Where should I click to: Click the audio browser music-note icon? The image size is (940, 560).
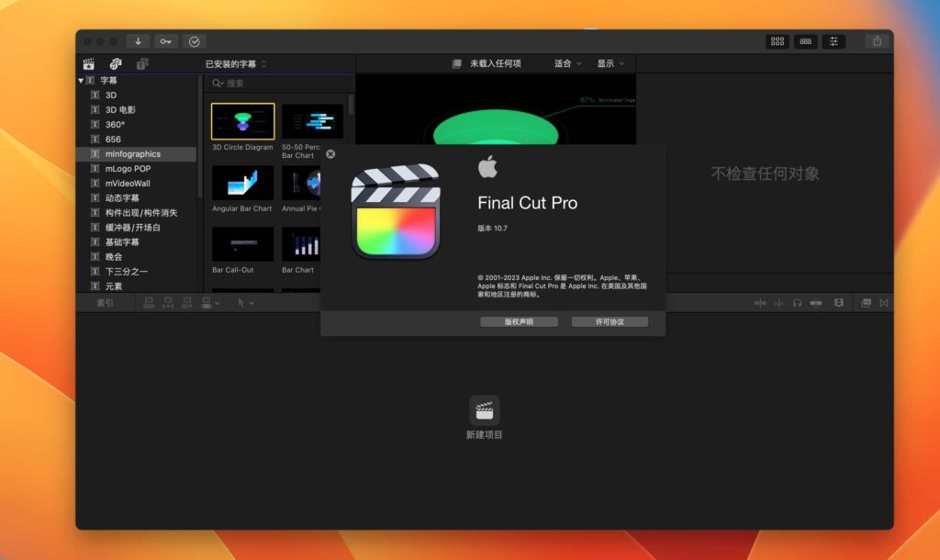[114, 63]
